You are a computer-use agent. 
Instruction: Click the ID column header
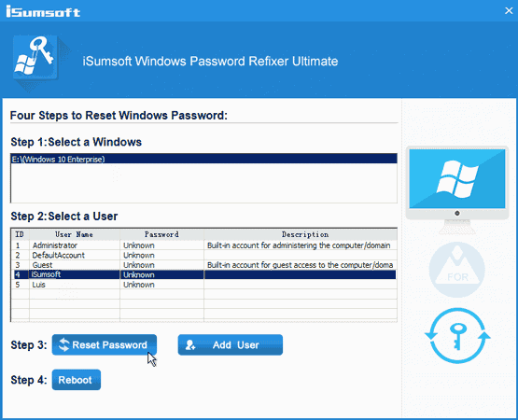click(x=20, y=234)
